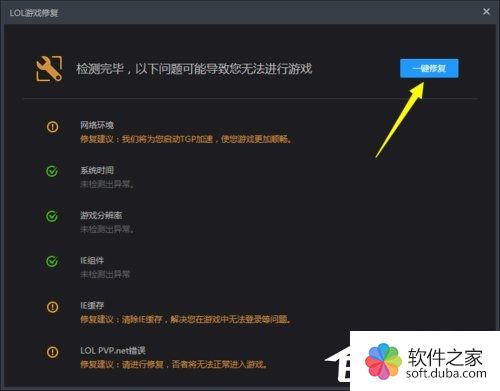500x391 pixels.
Task: Click the green check icon beside IE组件
Action: click(52, 261)
